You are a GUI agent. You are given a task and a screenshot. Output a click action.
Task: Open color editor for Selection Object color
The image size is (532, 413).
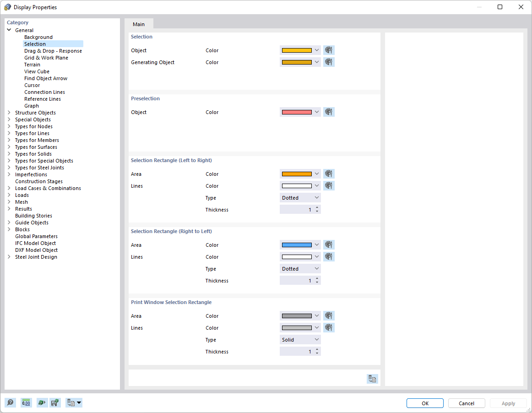pyautogui.click(x=329, y=50)
